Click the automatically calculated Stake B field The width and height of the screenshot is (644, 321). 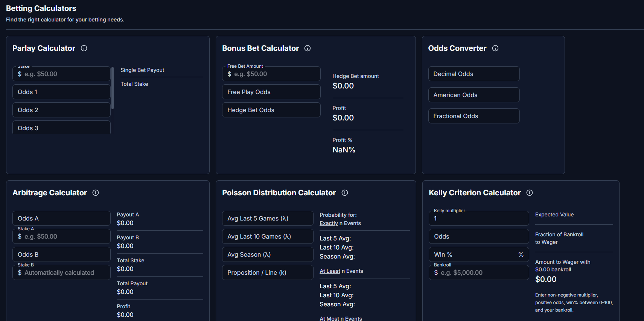pos(61,272)
